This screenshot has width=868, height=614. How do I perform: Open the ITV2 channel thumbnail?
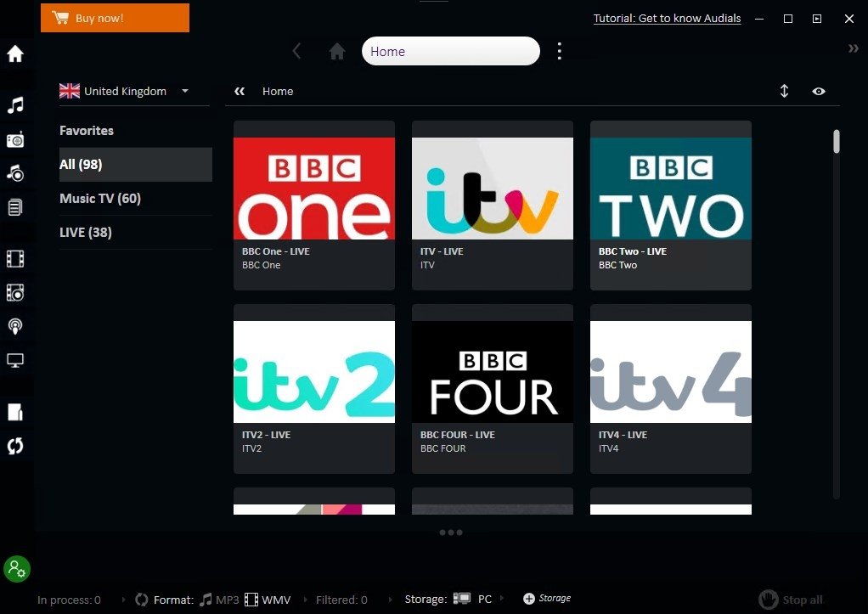pos(314,372)
